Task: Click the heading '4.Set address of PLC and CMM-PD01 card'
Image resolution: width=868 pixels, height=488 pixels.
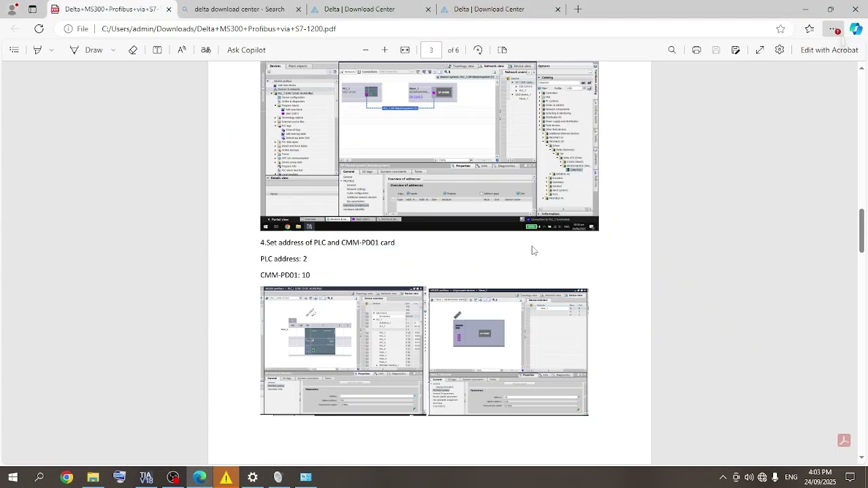Action: pyautogui.click(x=328, y=242)
